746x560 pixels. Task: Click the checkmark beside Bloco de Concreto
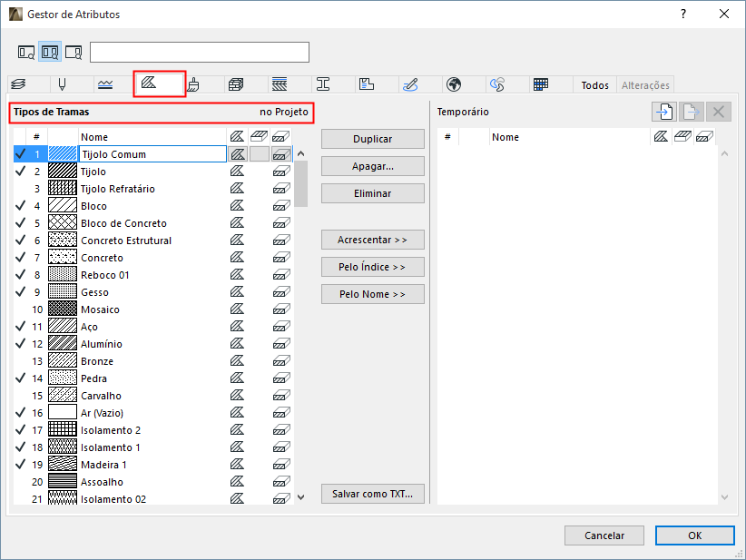[x=21, y=222]
